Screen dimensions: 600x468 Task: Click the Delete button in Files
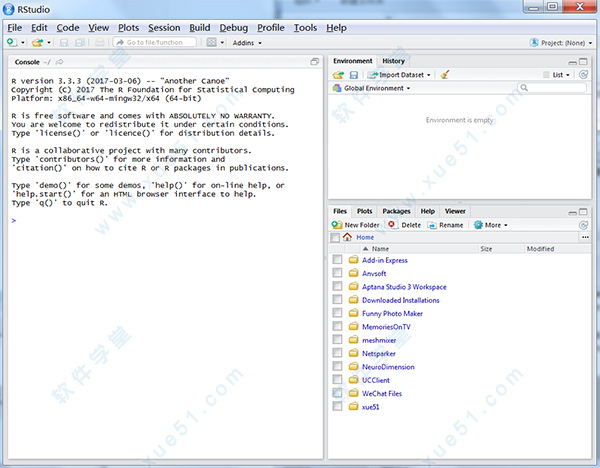404,225
